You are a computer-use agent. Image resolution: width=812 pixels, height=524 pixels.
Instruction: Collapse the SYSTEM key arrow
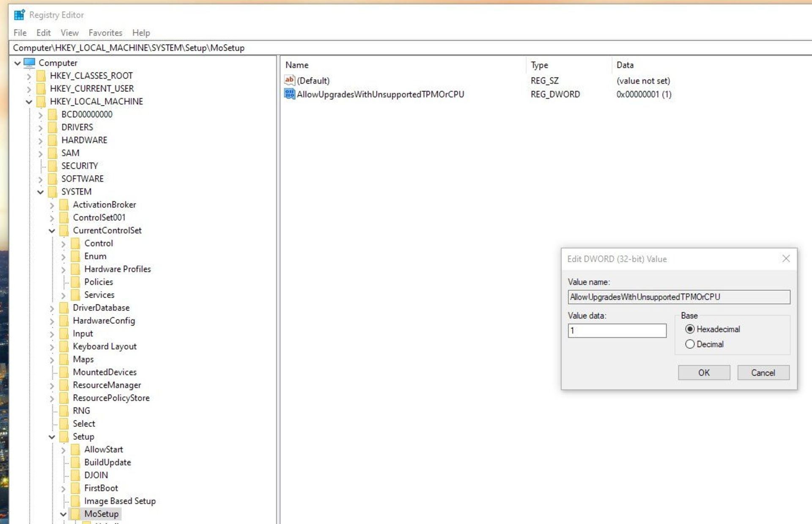(41, 192)
